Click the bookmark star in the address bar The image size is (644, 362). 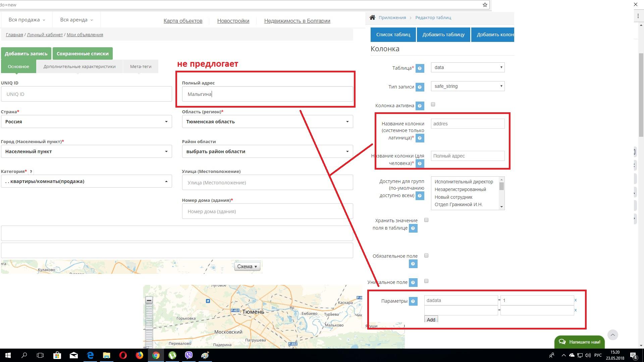click(485, 5)
